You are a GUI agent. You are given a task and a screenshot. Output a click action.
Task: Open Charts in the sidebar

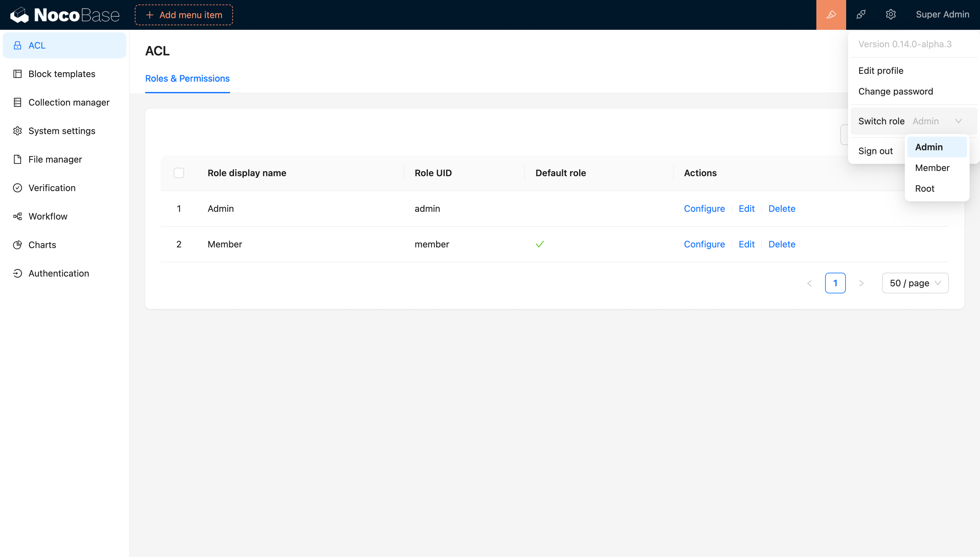pyautogui.click(x=42, y=245)
